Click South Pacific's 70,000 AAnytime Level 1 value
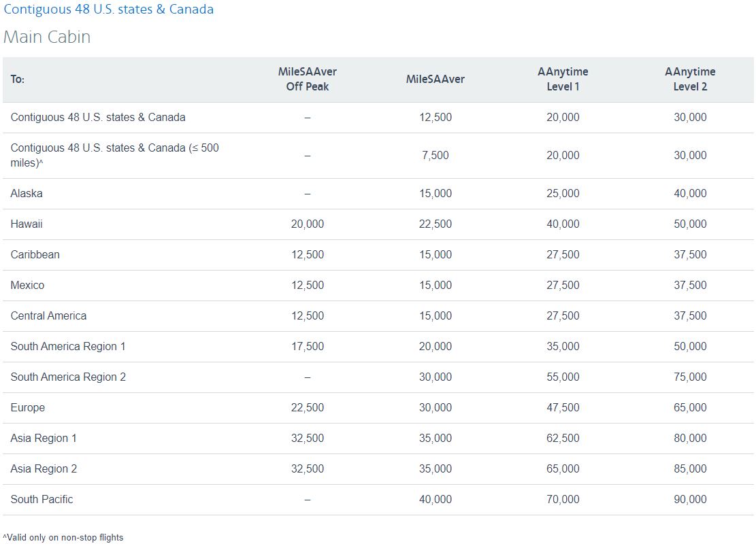This screenshot has width=756, height=548. (x=563, y=499)
